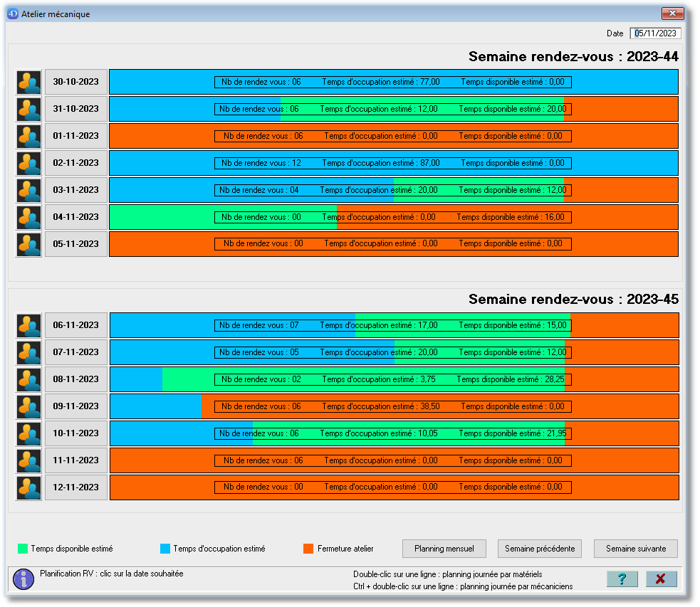Go to Semaine suivante
Image resolution: width=700 pixels, height=607 pixels.
636,549
